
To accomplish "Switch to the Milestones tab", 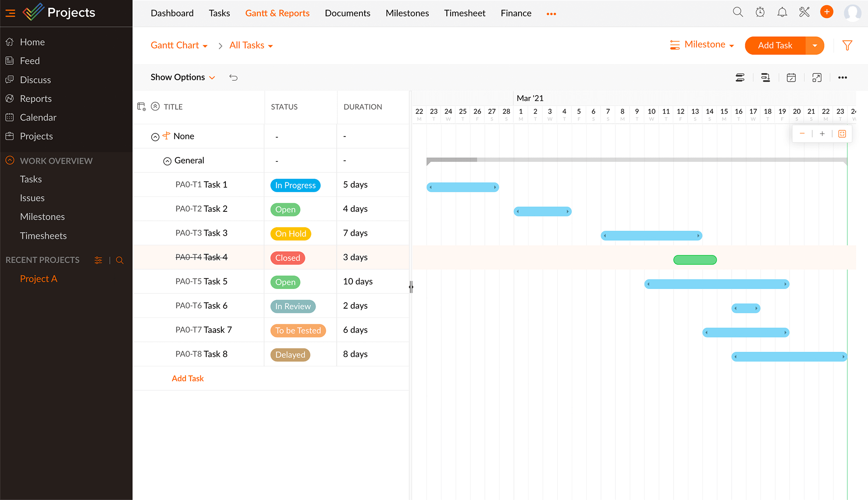I will point(407,12).
